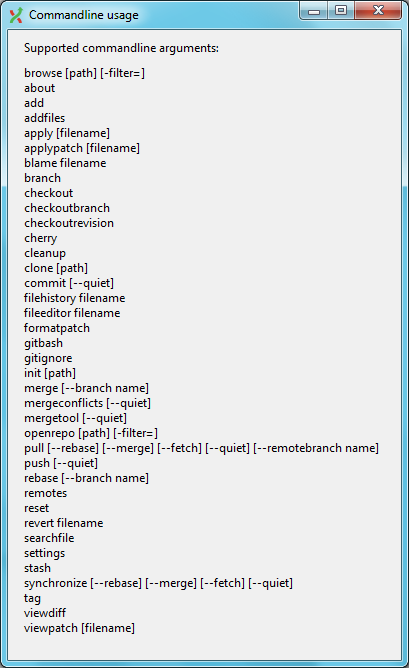Select the 'openrepo [path] [-filter=]' line
This screenshot has height=668, width=409.
(x=91, y=433)
